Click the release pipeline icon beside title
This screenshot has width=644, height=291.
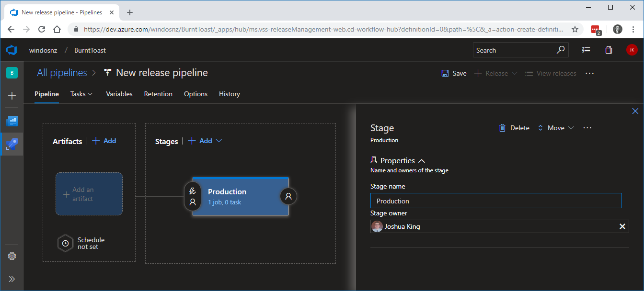coord(108,73)
